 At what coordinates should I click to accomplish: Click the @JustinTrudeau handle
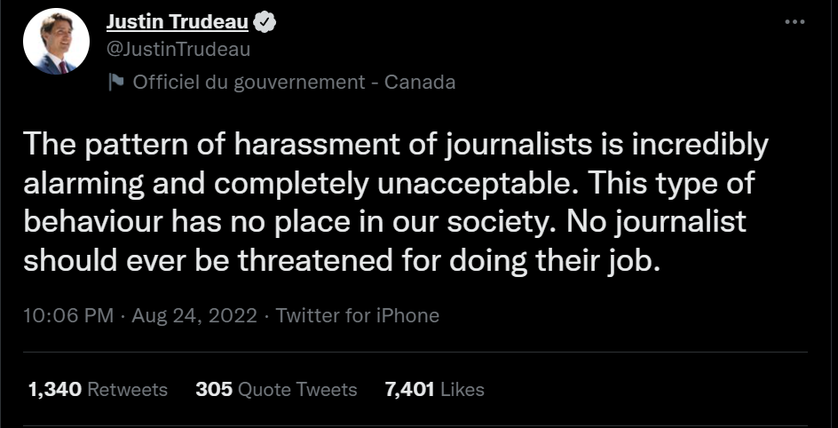point(179,50)
